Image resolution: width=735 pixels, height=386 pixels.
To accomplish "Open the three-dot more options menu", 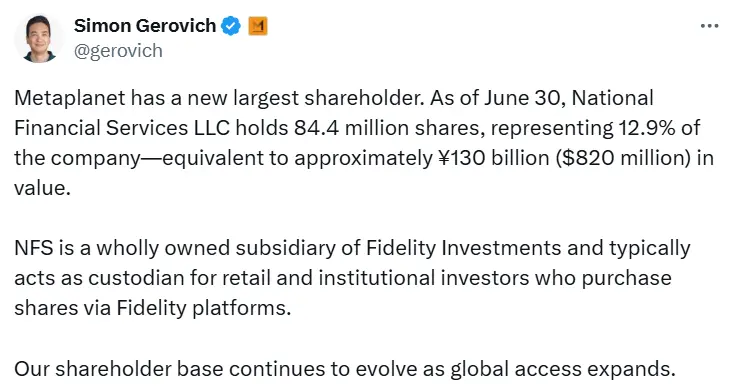I will click(x=709, y=26).
